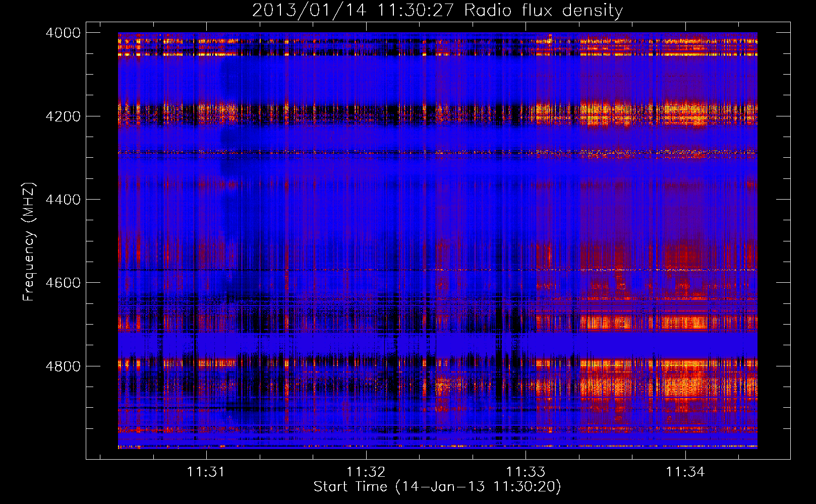This screenshot has width=816, height=504.
Task: Click the 'Frequency (MHZ)' vertical axis title
Action: pos(29,242)
